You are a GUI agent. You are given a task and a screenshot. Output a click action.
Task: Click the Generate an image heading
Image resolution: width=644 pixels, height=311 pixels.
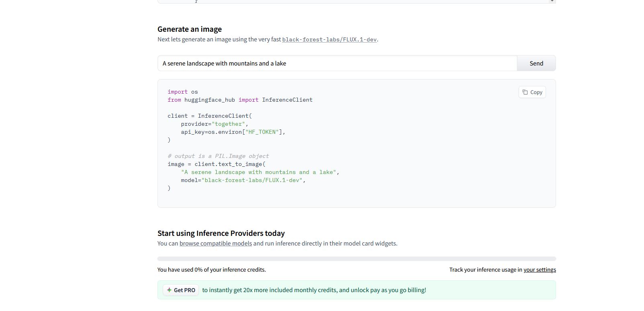(x=190, y=29)
